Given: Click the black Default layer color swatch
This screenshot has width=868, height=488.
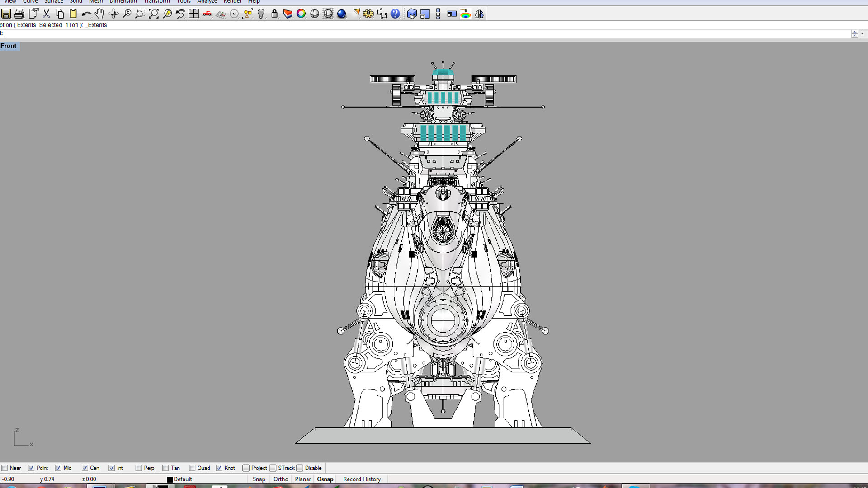Looking at the screenshot, I should coord(170,479).
